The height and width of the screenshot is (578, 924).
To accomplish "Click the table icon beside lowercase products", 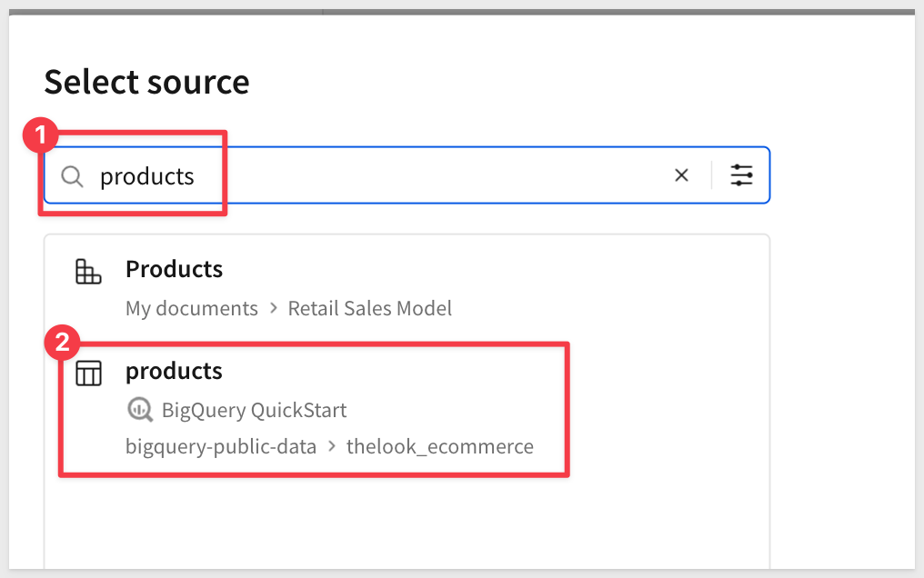I will 88,373.
